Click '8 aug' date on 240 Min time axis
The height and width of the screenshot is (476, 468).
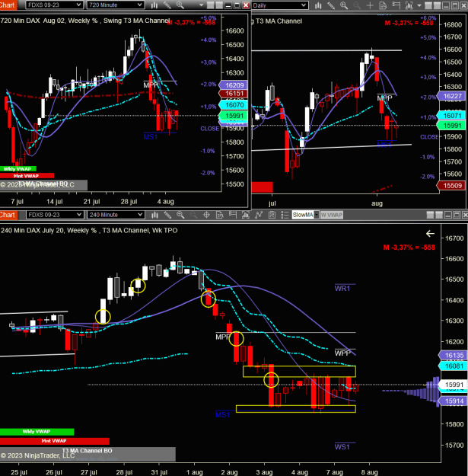point(369,472)
